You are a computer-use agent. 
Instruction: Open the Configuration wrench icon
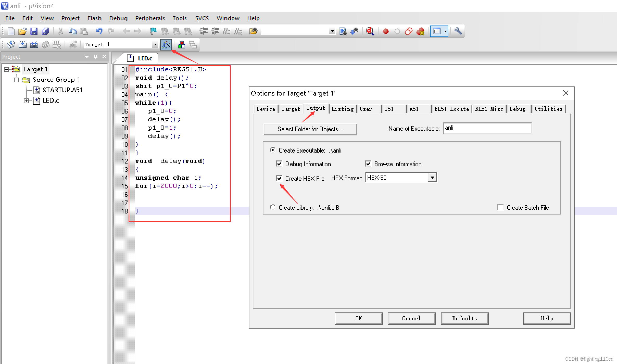point(458,32)
